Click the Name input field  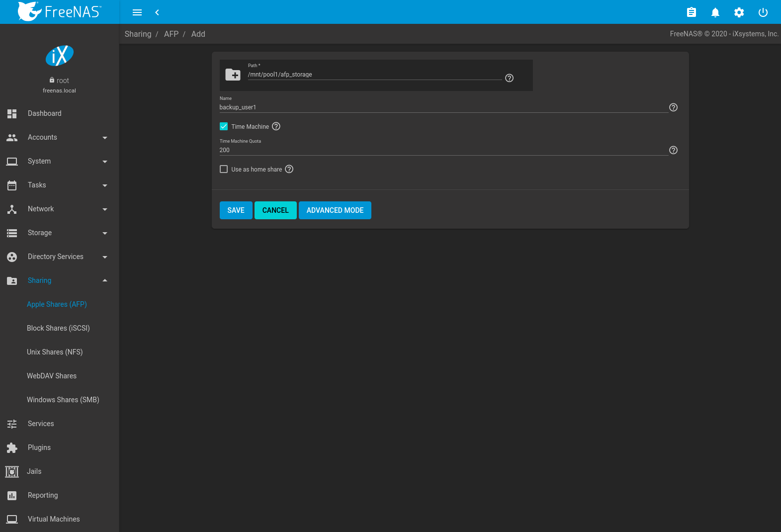click(x=442, y=107)
